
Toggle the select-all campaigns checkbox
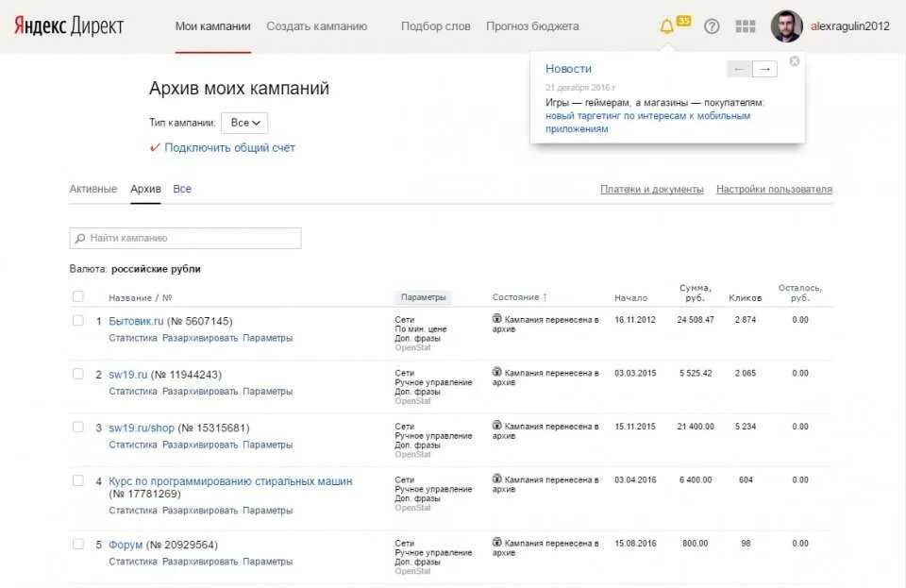click(78, 296)
